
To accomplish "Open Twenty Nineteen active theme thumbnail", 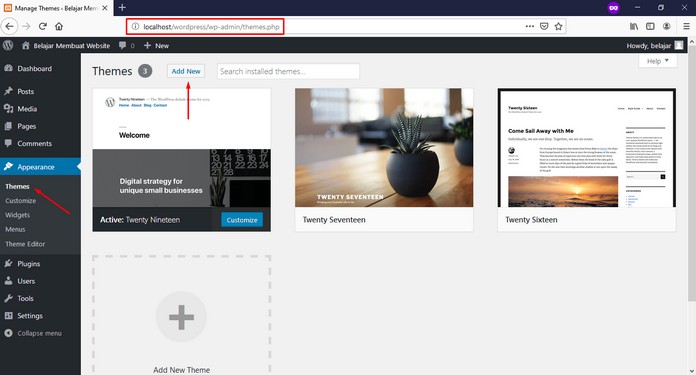I will pyautogui.click(x=182, y=147).
